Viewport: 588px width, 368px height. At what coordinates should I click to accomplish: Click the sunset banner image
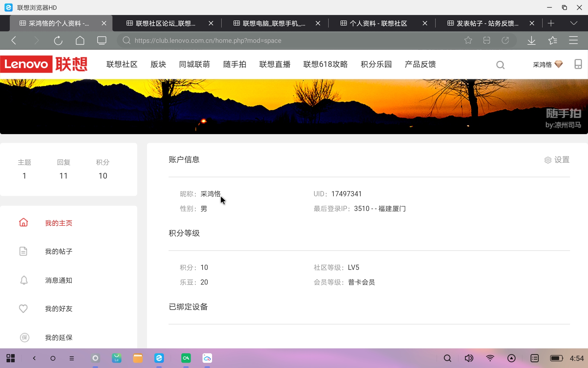click(294, 106)
